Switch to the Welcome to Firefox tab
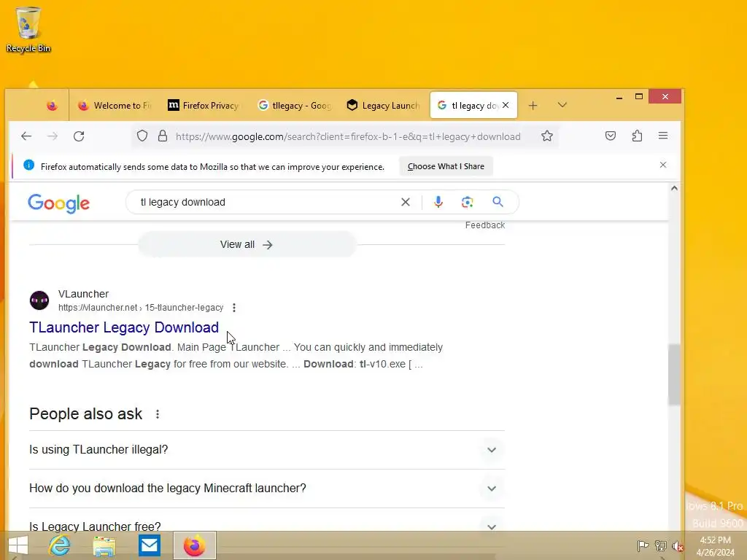747x560 pixels. (115, 106)
